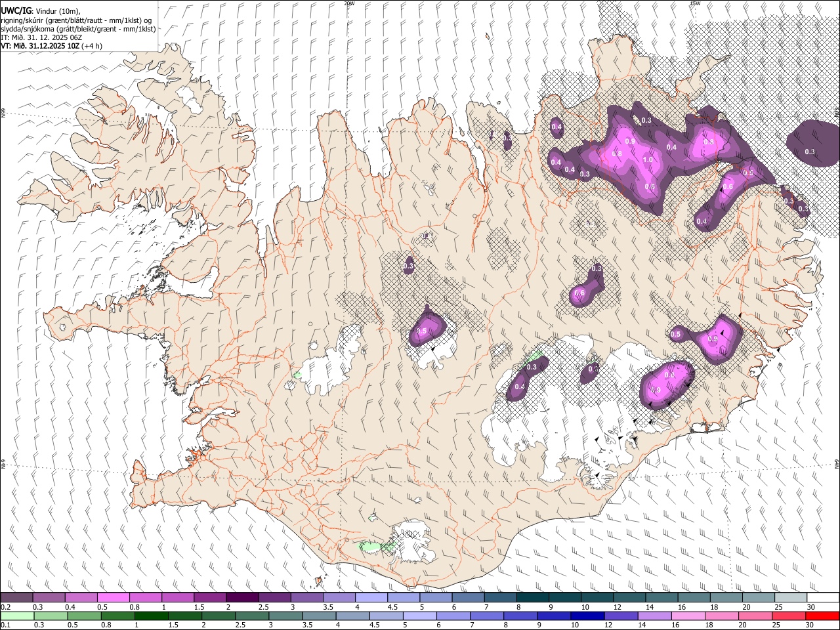This screenshot has height=630, width=840.
Task: Click the 0.5 swatch in lower legend row
Action: [x=85, y=616]
